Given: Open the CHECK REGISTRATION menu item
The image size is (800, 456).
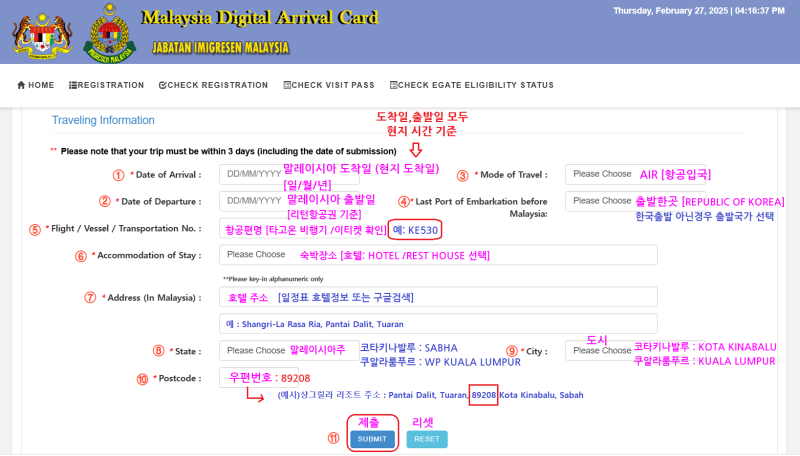Looking at the screenshot, I should (213, 85).
